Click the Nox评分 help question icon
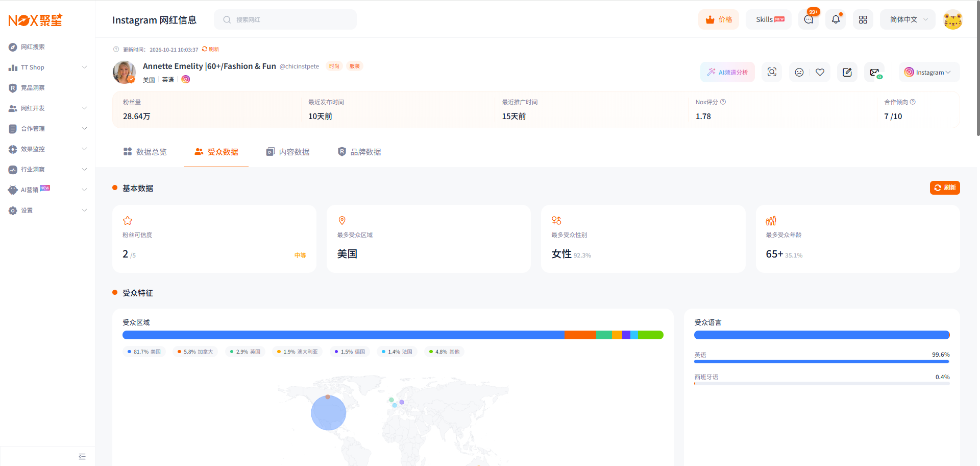This screenshot has width=980, height=466. 723,102
